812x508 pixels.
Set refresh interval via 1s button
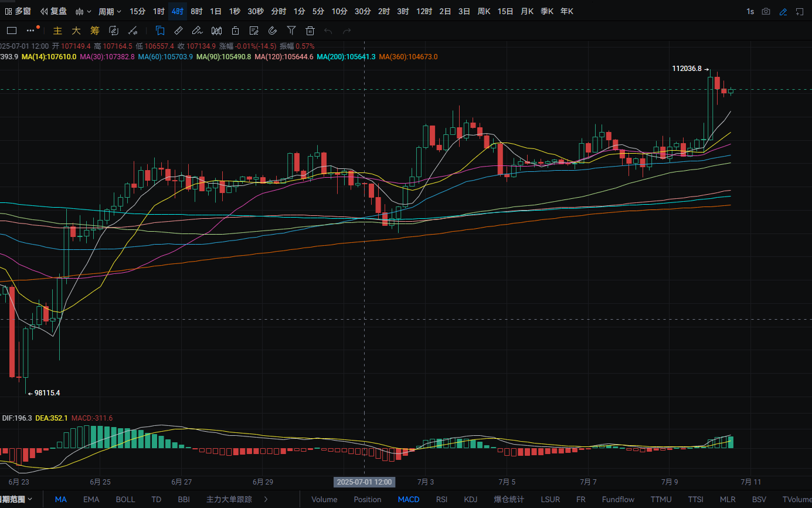(750, 11)
